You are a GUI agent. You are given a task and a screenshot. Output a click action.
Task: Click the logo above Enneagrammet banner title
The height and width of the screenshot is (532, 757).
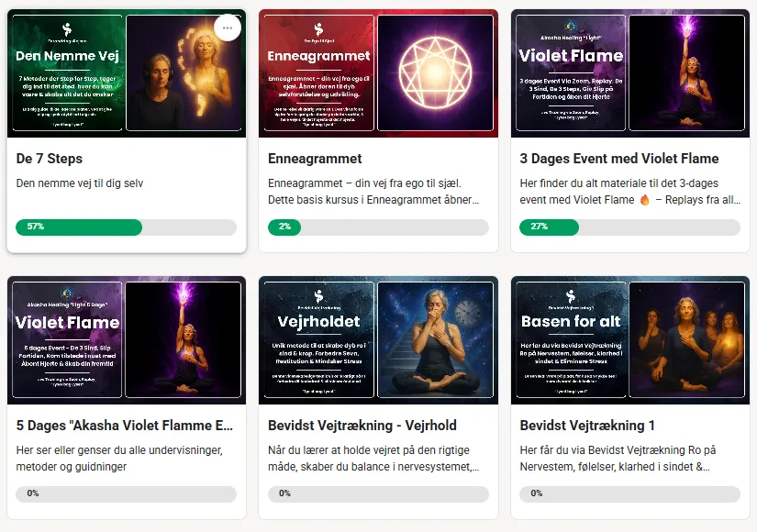tap(318, 29)
